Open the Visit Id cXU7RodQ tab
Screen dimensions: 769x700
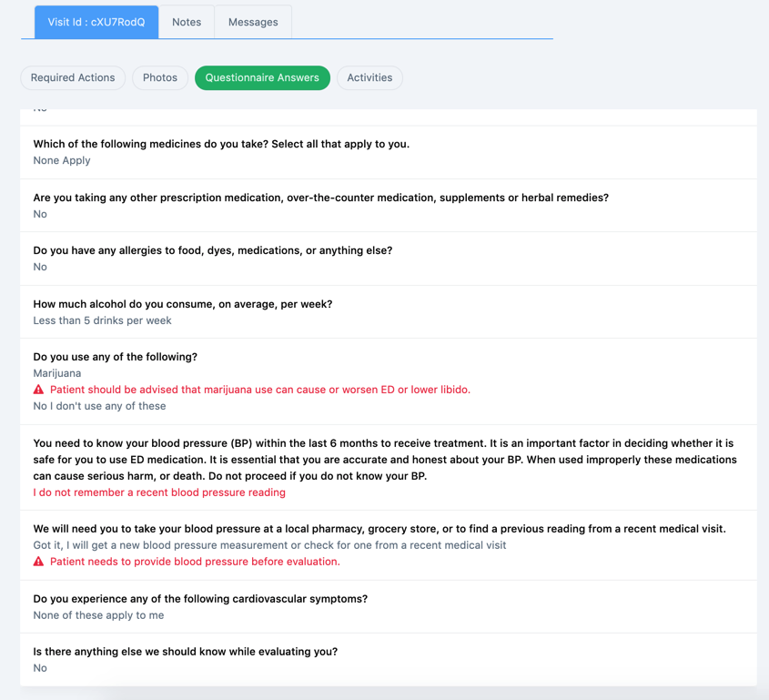pos(96,22)
